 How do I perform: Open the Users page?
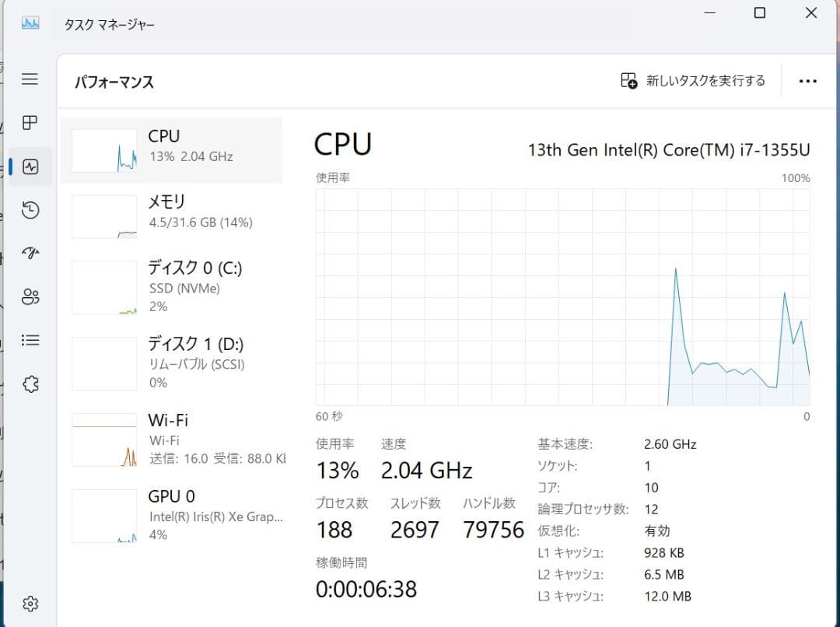click(x=30, y=296)
